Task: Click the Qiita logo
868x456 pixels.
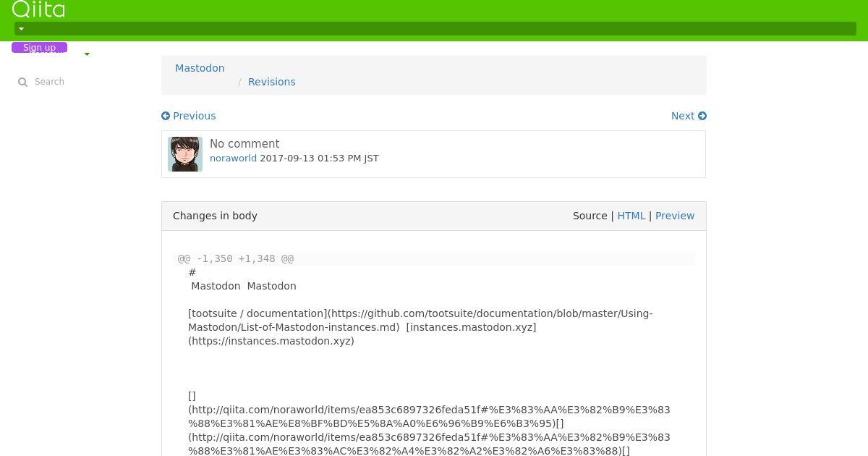Action: [x=38, y=9]
